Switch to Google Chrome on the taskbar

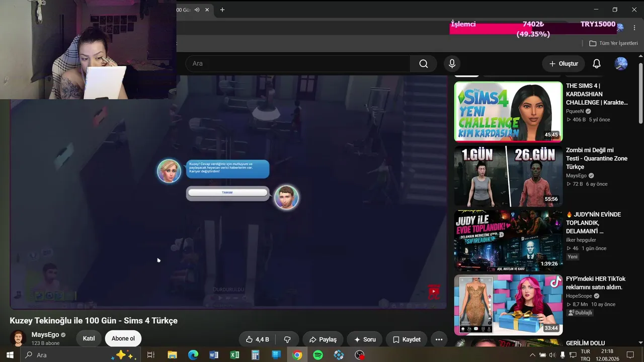coord(297,355)
